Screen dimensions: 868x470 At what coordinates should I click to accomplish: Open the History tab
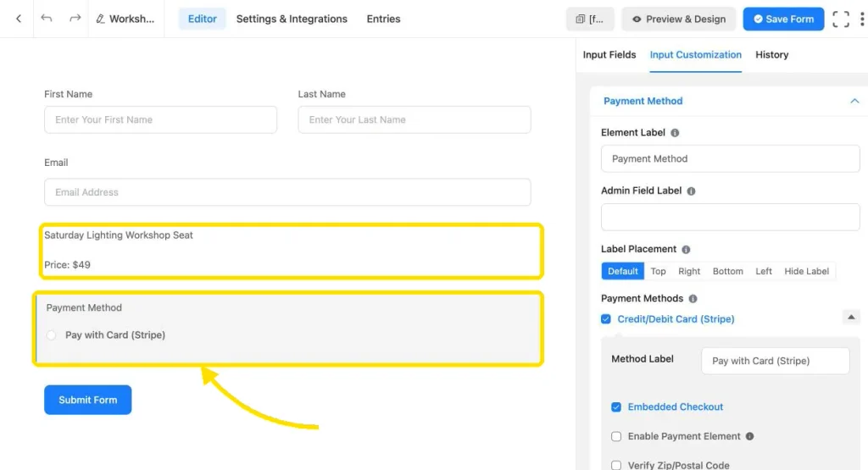[771, 55]
